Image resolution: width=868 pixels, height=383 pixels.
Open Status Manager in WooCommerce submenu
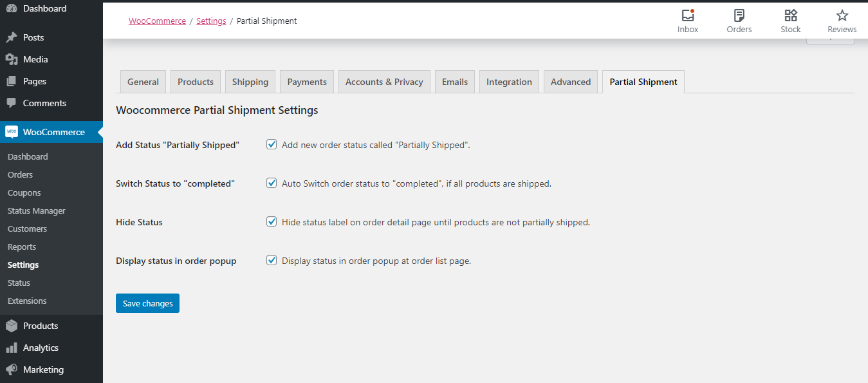tap(37, 210)
